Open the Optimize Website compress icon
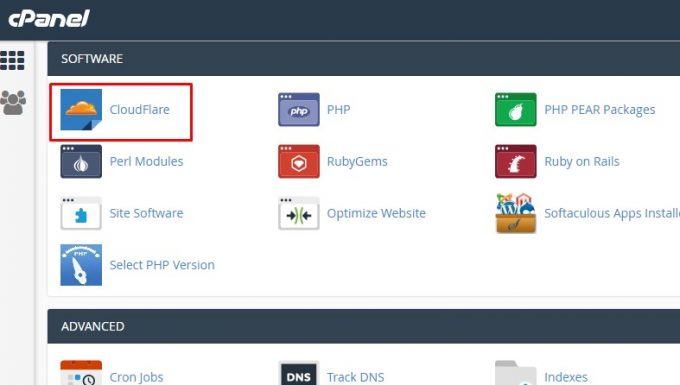680x385 pixels. 299,213
